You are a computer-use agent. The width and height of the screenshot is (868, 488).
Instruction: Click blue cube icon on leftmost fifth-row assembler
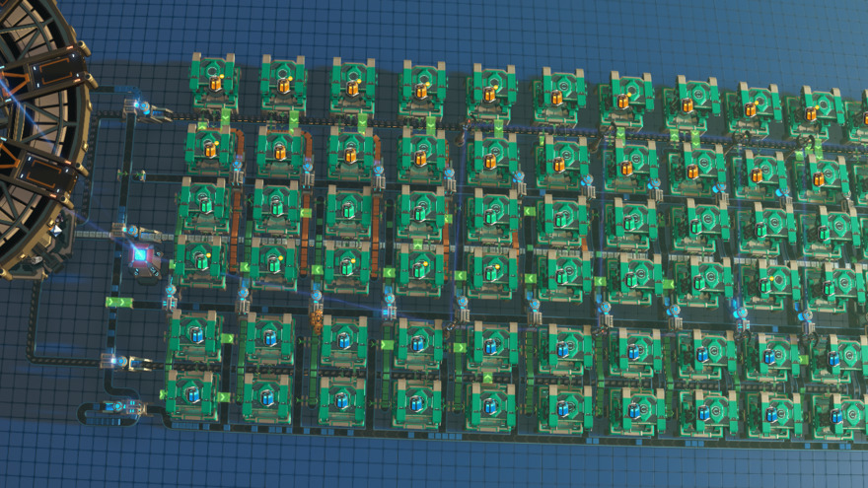[x=196, y=337]
